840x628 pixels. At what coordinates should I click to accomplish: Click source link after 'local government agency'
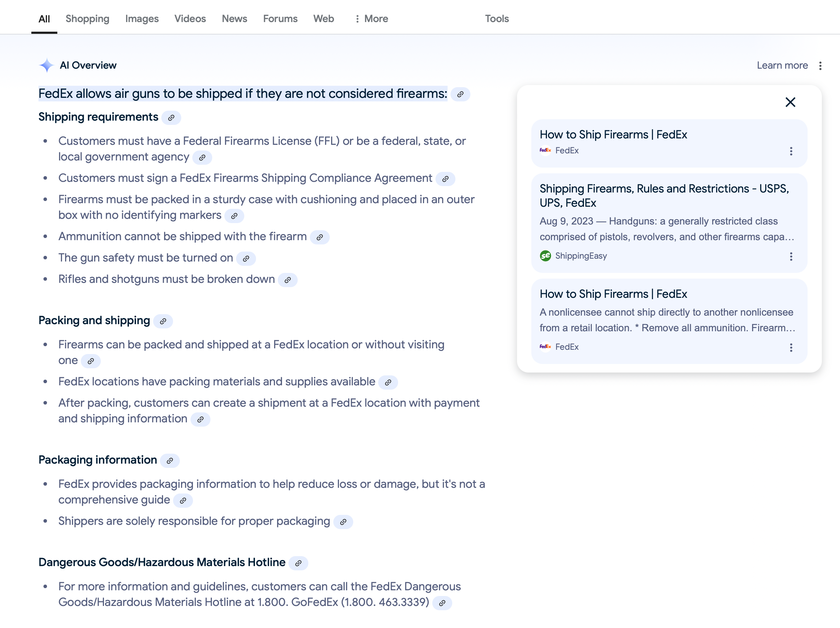point(202,158)
